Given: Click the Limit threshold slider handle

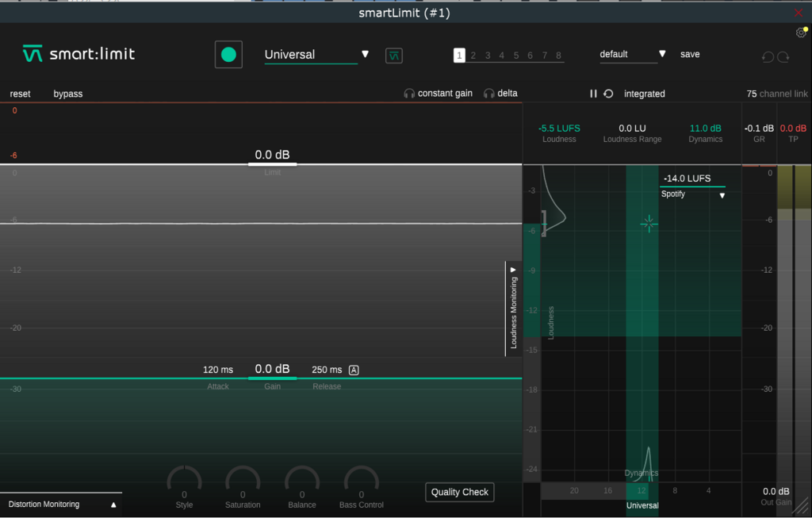Looking at the screenshot, I should click(273, 164).
